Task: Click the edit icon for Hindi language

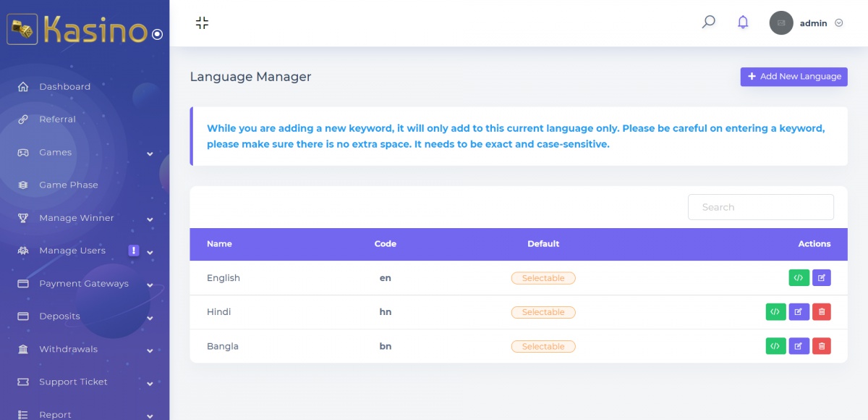Action: pos(799,312)
